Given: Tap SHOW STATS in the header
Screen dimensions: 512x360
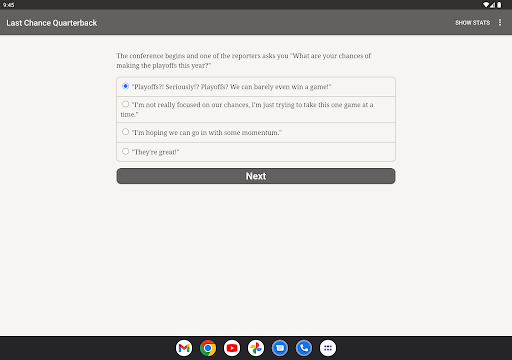Looking at the screenshot, I should (x=472, y=23).
